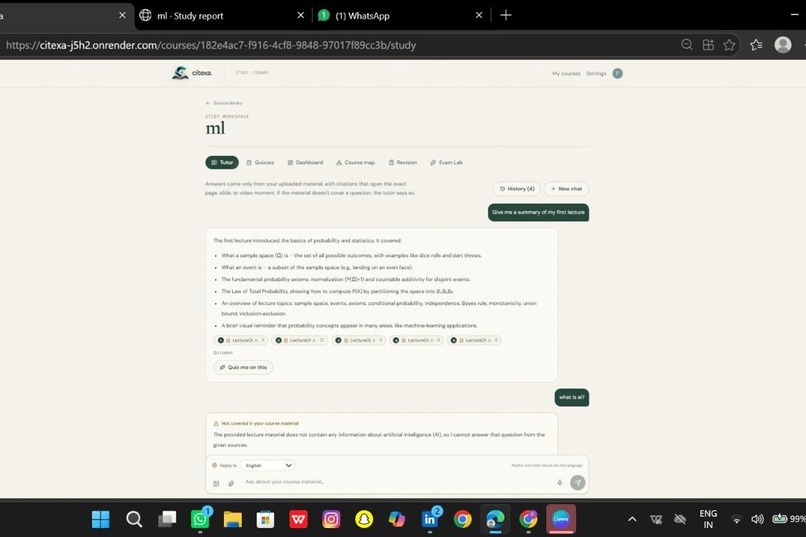Click the send message button
806x537 pixels.
(x=578, y=483)
